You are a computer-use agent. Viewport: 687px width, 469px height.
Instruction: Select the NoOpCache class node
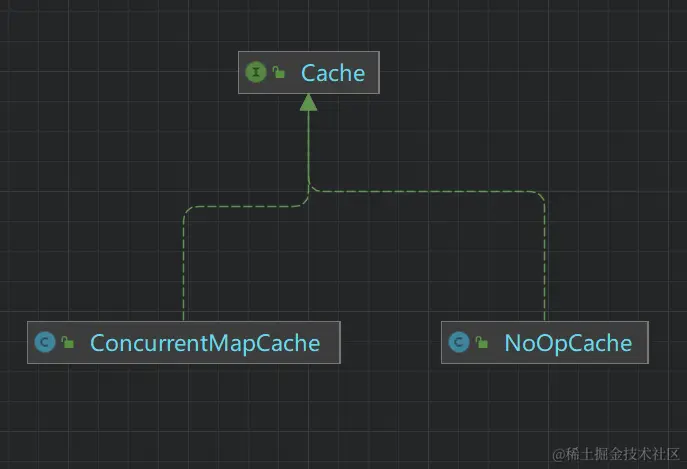[545, 342]
